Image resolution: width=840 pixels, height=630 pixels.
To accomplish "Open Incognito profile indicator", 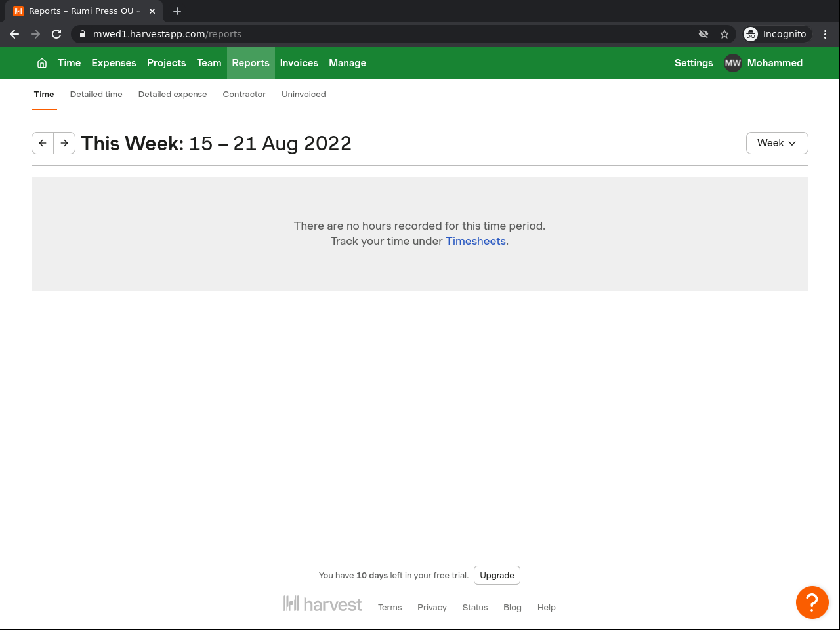I will tap(778, 34).
